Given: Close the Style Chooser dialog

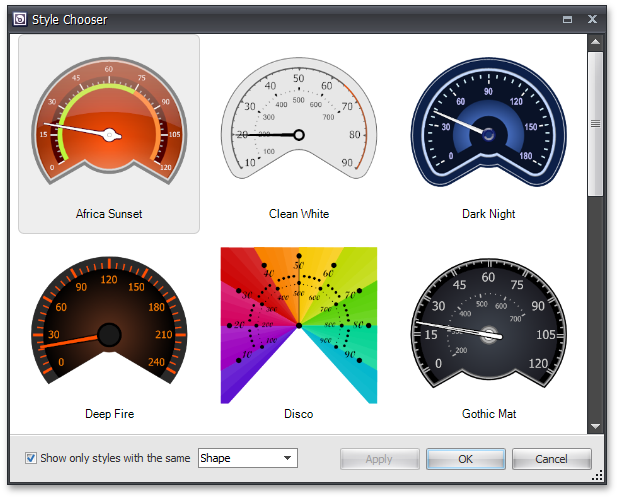Looking at the screenshot, I should click(x=593, y=19).
